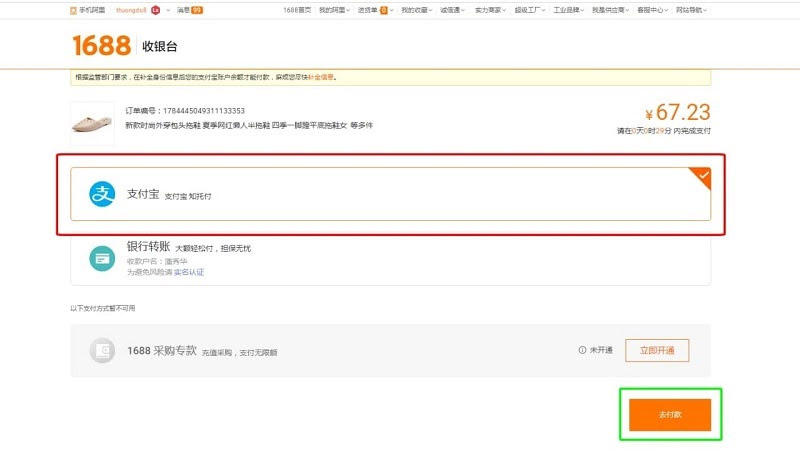Expand 我的阿里 dropdown menu
Screen dimensions: 800x455
[x=334, y=10]
